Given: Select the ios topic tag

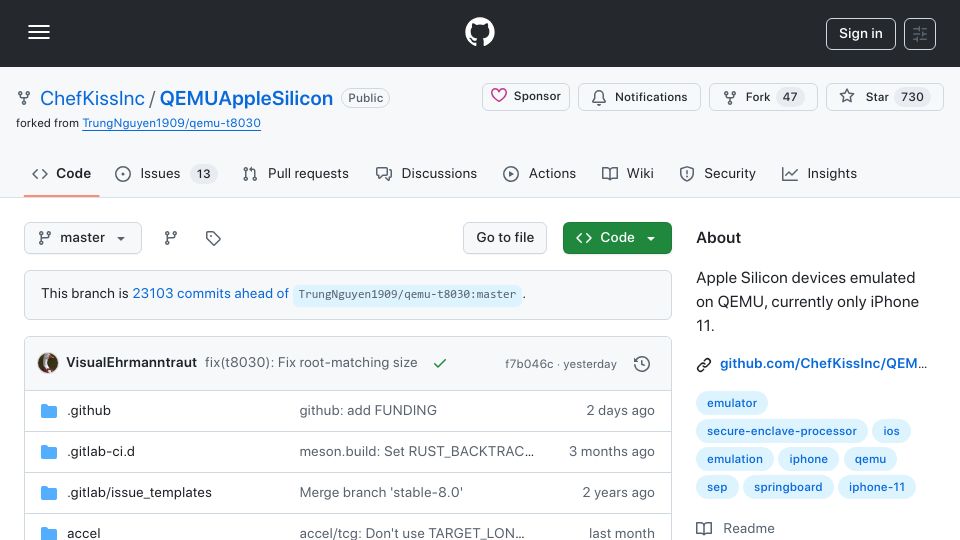Looking at the screenshot, I should [891, 431].
